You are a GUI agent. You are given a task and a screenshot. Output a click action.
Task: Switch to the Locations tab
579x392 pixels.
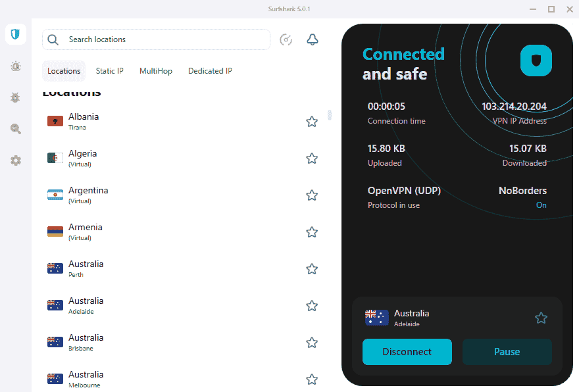pos(64,71)
